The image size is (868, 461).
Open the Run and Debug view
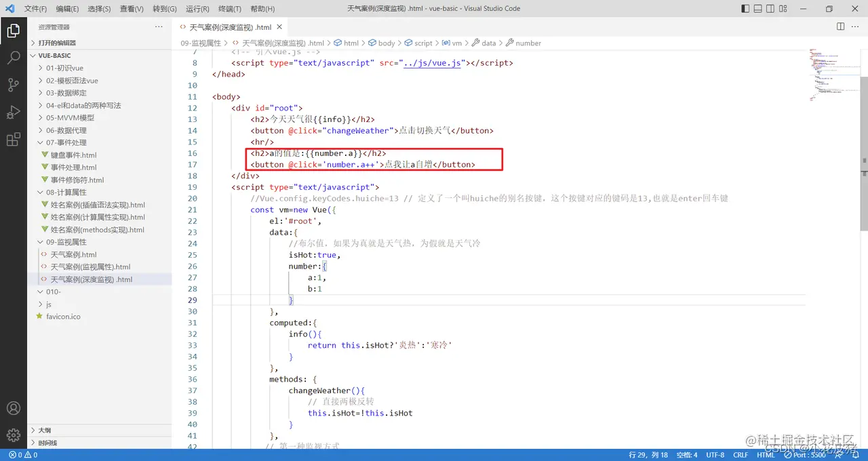point(13,113)
